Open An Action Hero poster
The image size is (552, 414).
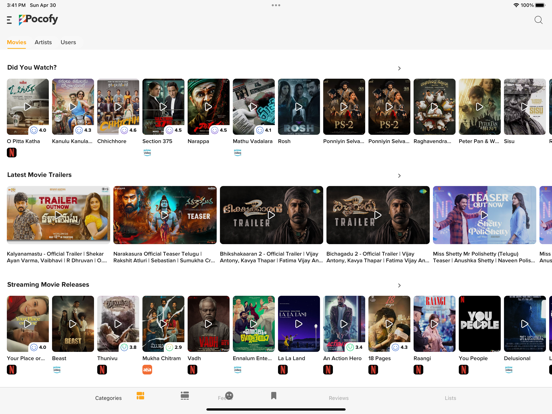(344, 324)
